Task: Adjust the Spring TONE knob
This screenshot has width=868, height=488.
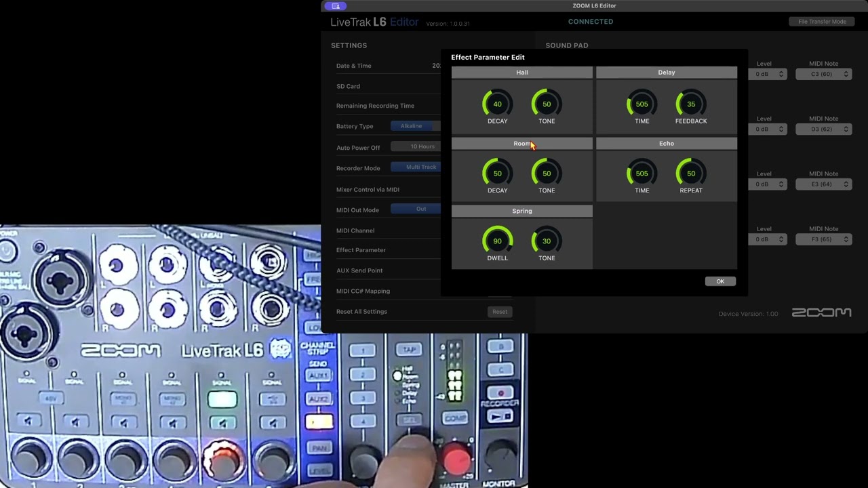Action: coord(547,241)
